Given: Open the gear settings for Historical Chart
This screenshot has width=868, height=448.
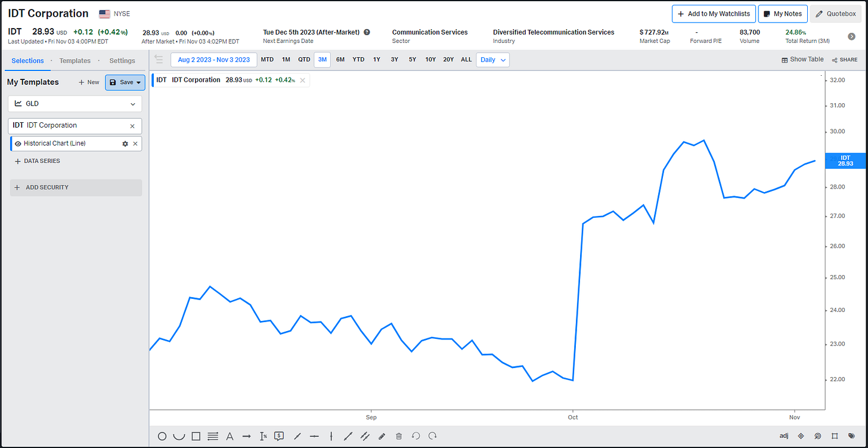Looking at the screenshot, I should click(x=125, y=144).
